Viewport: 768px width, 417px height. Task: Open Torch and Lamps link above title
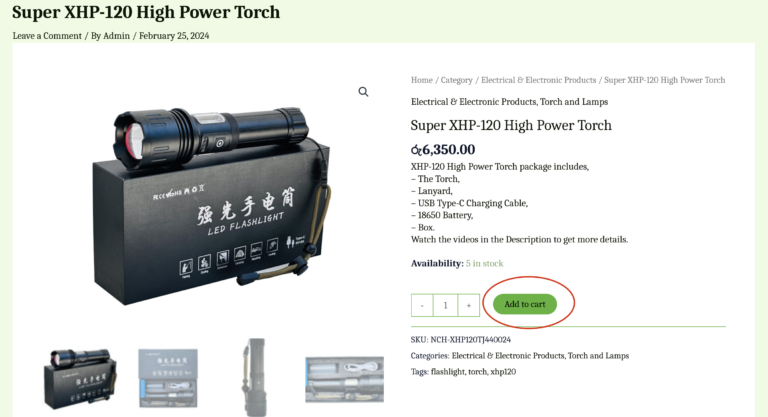click(574, 102)
